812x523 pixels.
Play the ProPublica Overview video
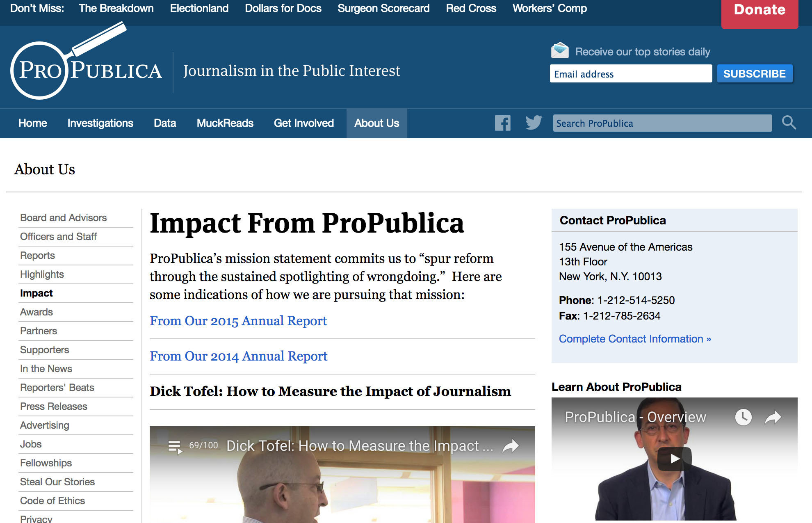coord(674,459)
